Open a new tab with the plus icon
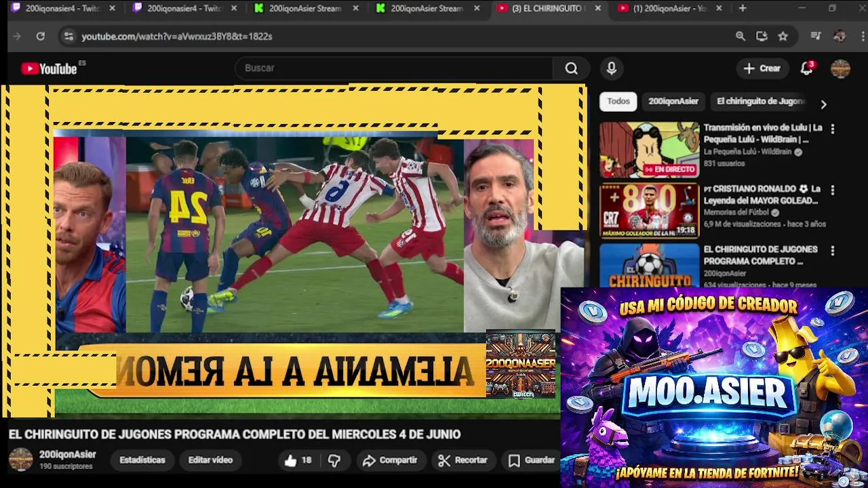This screenshot has height=488, width=868. click(x=743, y=8)
